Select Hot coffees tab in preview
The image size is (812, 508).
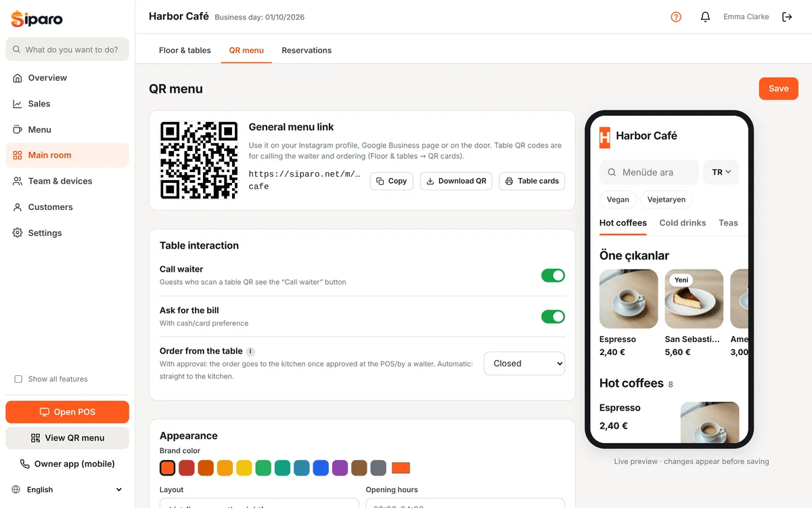pyautogui.click(x=623, y=223)
